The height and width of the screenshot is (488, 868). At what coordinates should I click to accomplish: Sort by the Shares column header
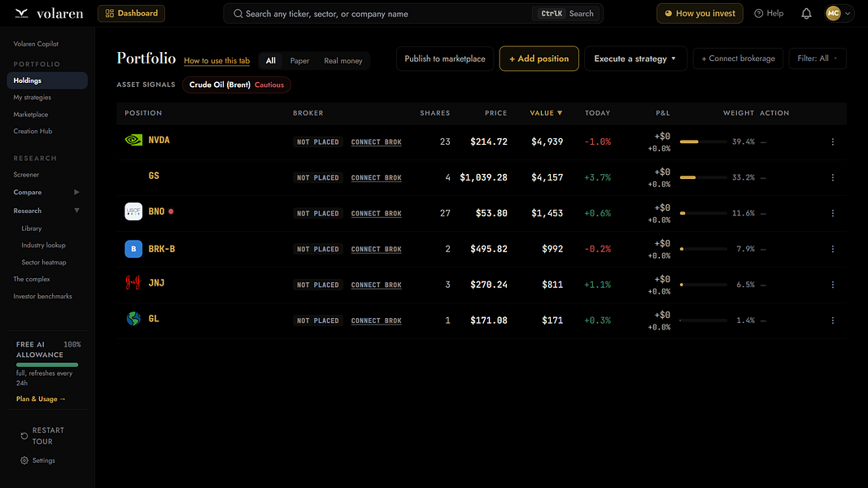click(435, 113)
